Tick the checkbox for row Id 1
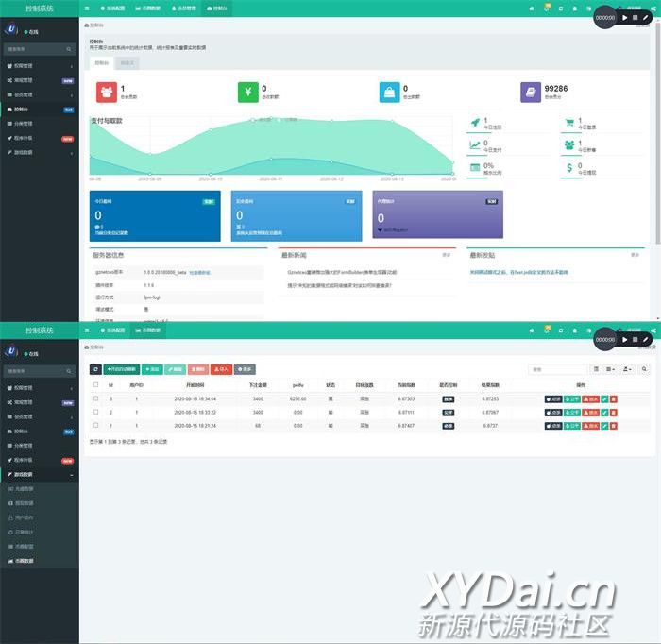Image resolution: width=661 pixels, height=644 pixels. [96, 425]
